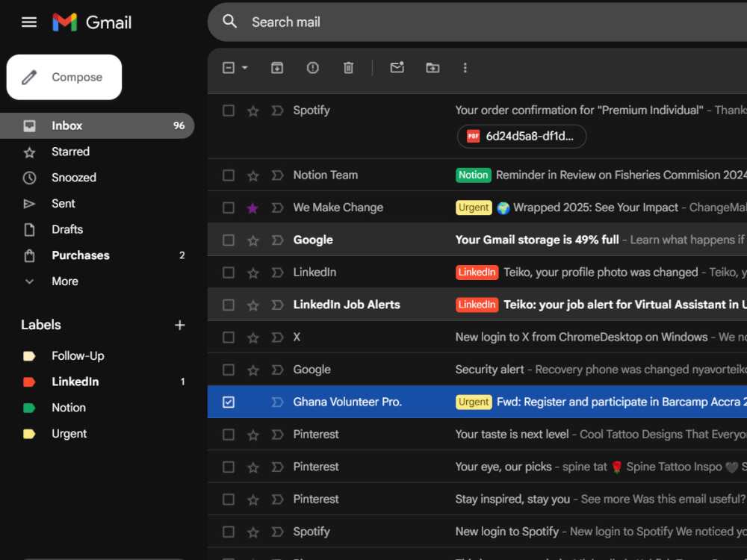Toggle importance marker on Notion Team email
This screenshot has height=560, width=747.
(277, 175)
